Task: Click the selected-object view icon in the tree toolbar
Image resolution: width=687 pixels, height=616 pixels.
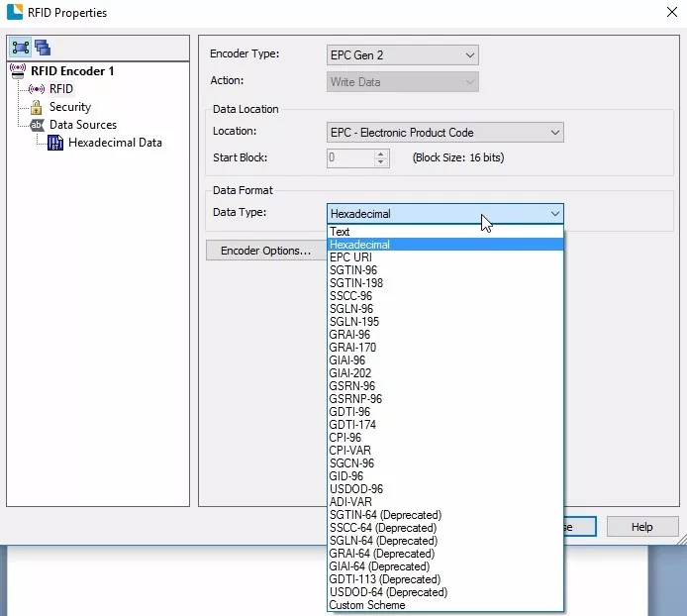Action: click(21, 48)
